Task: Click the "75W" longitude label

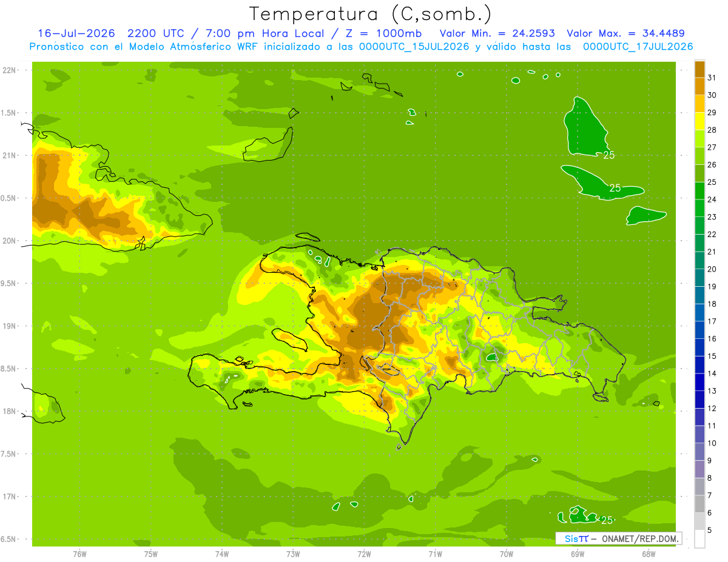Action: coord(150,554)
